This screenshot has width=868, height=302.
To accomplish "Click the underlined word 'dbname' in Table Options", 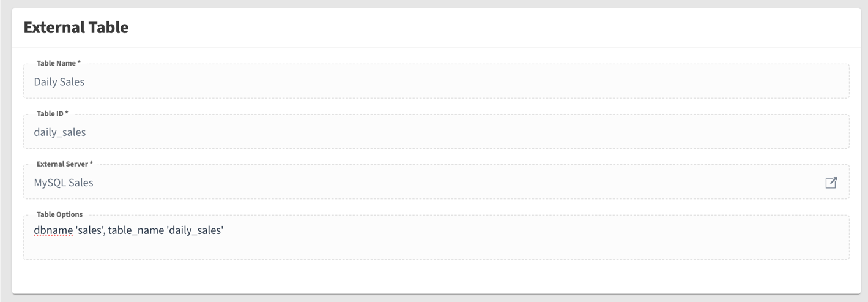I will point(53,231).
